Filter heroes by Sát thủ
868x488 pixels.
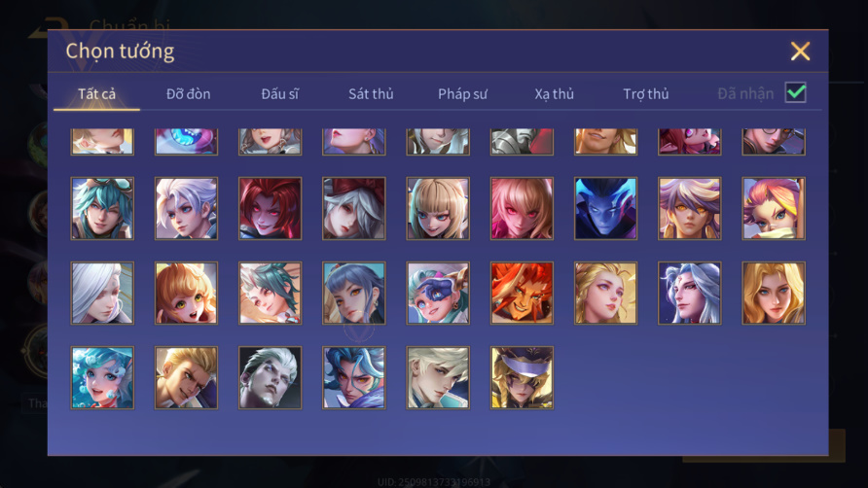point(371,94)
